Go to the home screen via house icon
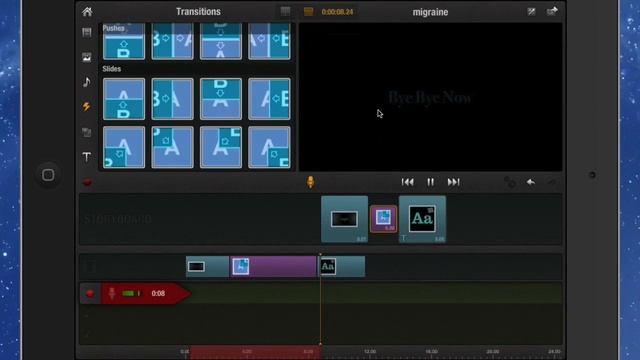Image resolution: width=640 pixels, height=360 pixels. pos(87,11)
